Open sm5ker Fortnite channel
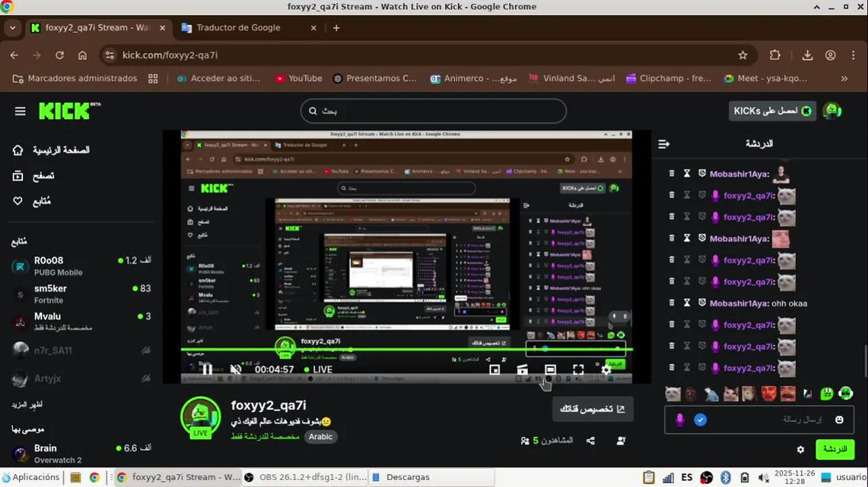 [82, 294]
